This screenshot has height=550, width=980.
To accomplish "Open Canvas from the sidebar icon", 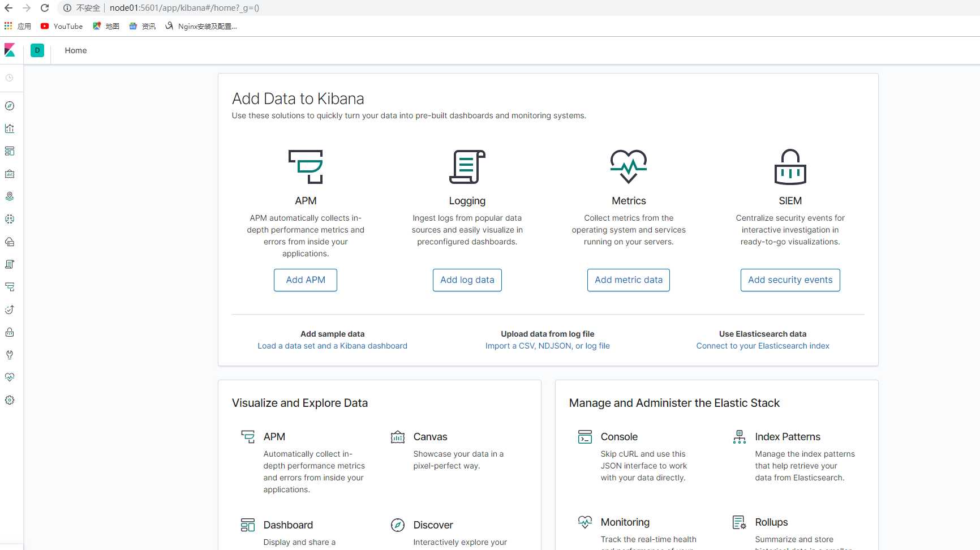I will [10, 174].
